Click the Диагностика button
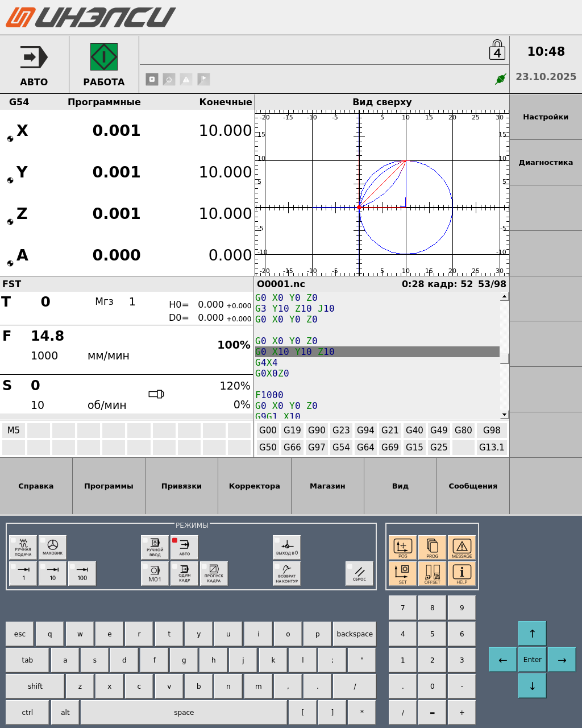582x728 pixels. click(546, 163)
